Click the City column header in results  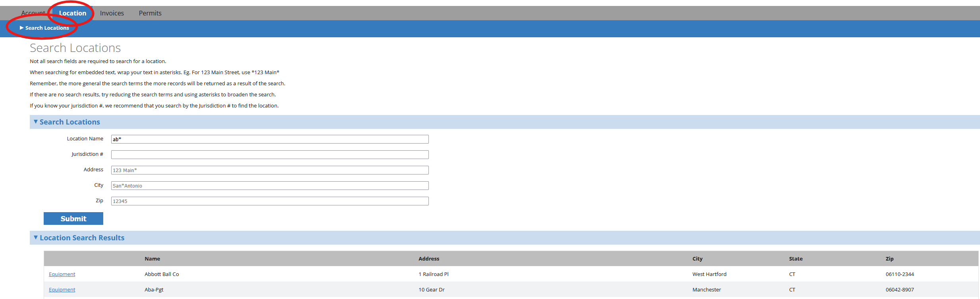pyautogui.click(x=697, y=259)
